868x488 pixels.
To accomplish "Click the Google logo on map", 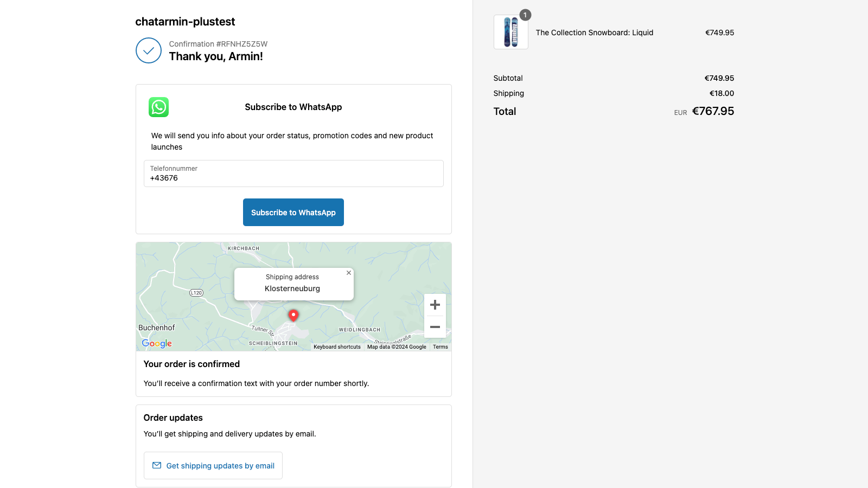I will click(157, 343).
